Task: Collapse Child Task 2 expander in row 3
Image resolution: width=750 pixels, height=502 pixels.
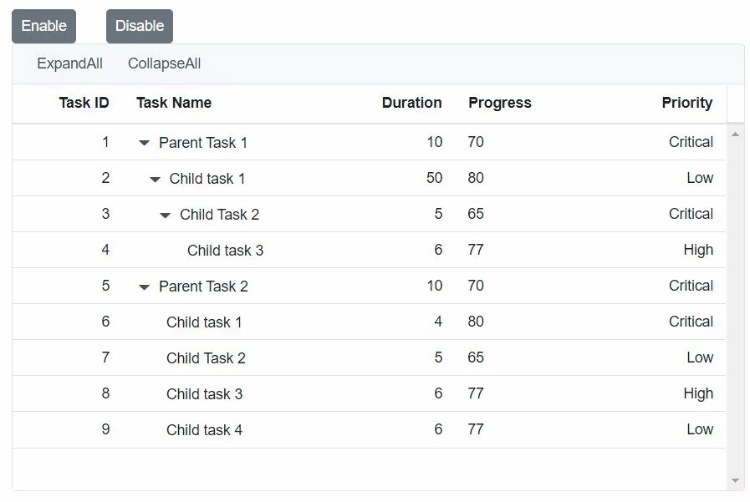Action: click(165, 215)
